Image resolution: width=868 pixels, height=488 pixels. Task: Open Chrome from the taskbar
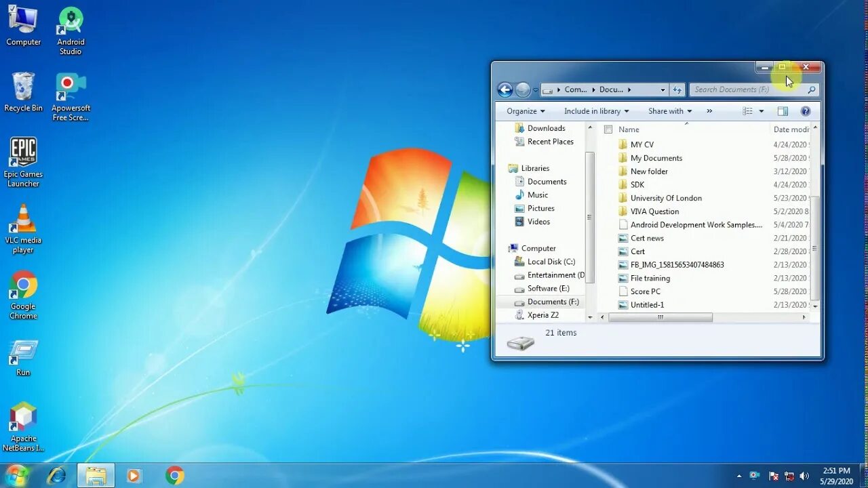[x=175, y=476]
